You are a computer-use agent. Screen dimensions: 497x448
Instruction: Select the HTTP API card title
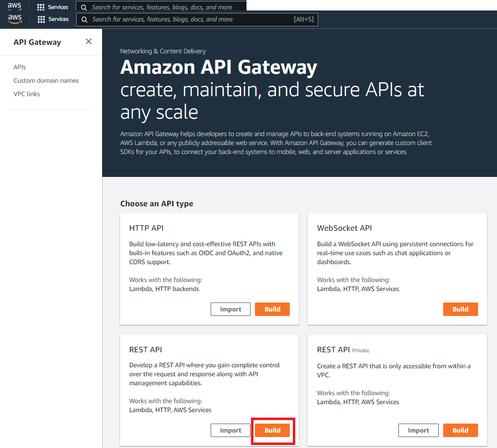click(146, 228)
